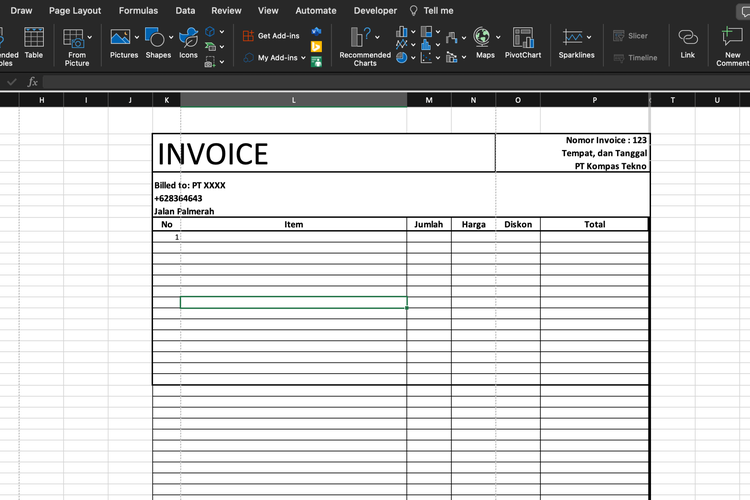Open the Developer tab
This screenshot has height=500, width=750.
375,11
